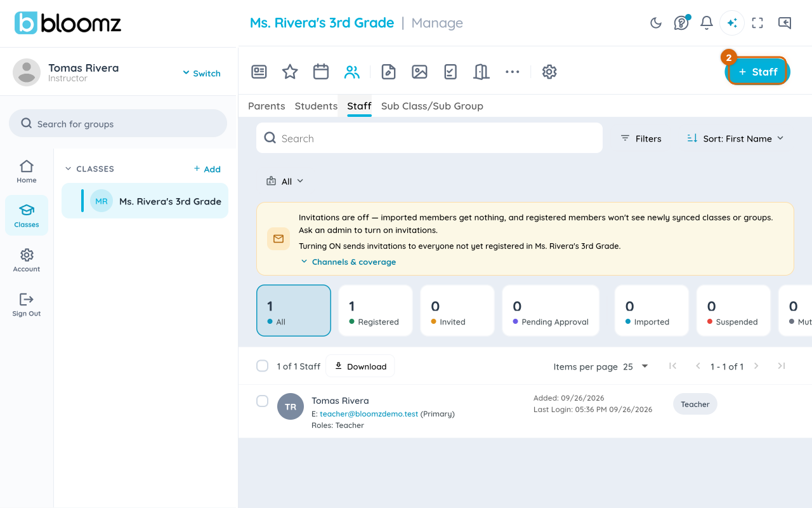
Task: Focus the Search for groups field
Action: [x=118, y=123]
